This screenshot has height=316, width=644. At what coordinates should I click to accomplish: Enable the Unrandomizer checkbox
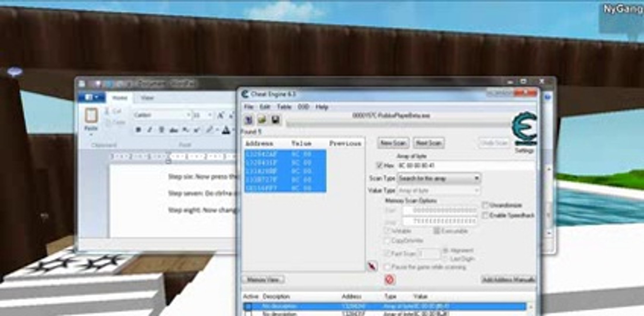(x=485, y=205)
